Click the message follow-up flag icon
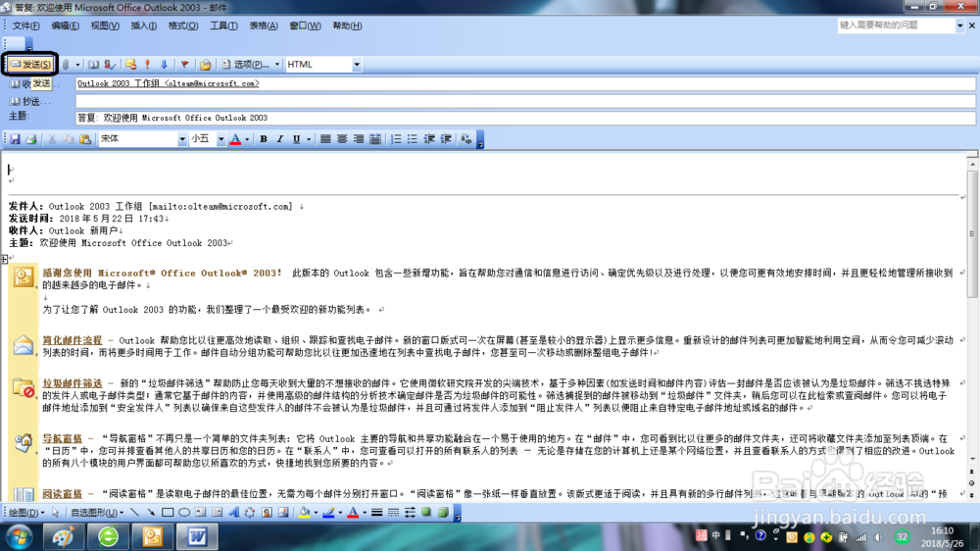 pyautogui.click(x=185, y=65)
